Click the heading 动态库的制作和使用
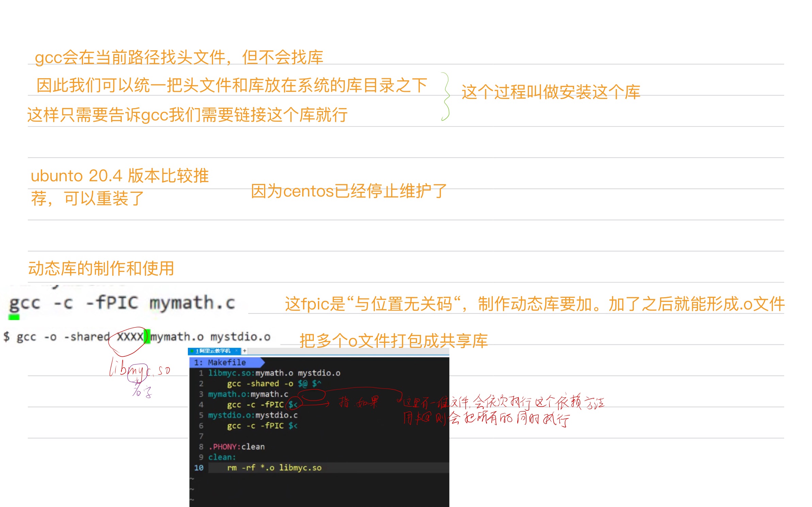 pos(101,268)
